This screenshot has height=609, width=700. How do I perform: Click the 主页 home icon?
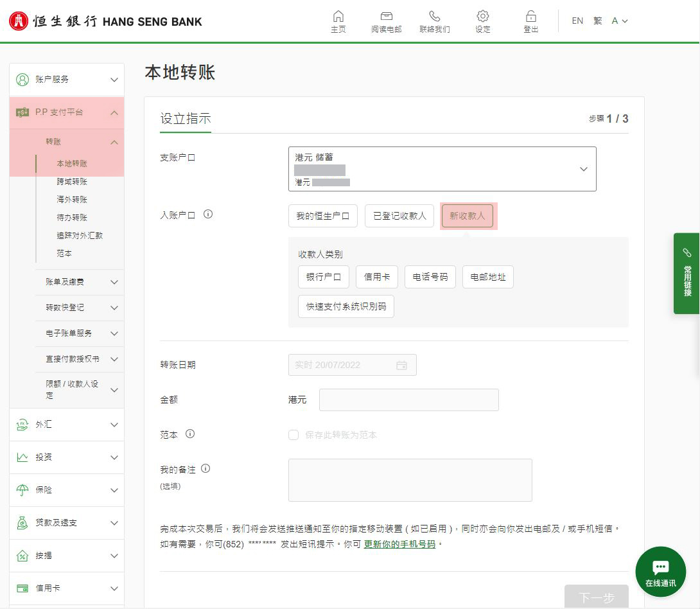[338, 16]
